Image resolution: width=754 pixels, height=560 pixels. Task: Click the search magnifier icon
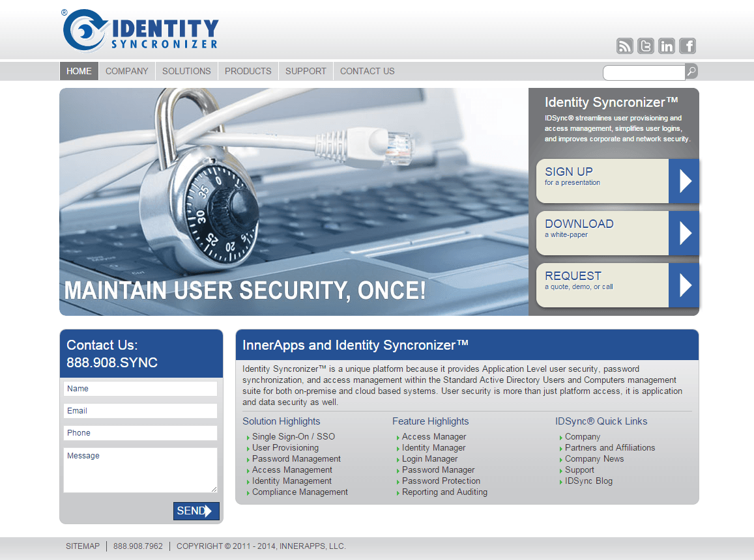[x=691, y=71]
